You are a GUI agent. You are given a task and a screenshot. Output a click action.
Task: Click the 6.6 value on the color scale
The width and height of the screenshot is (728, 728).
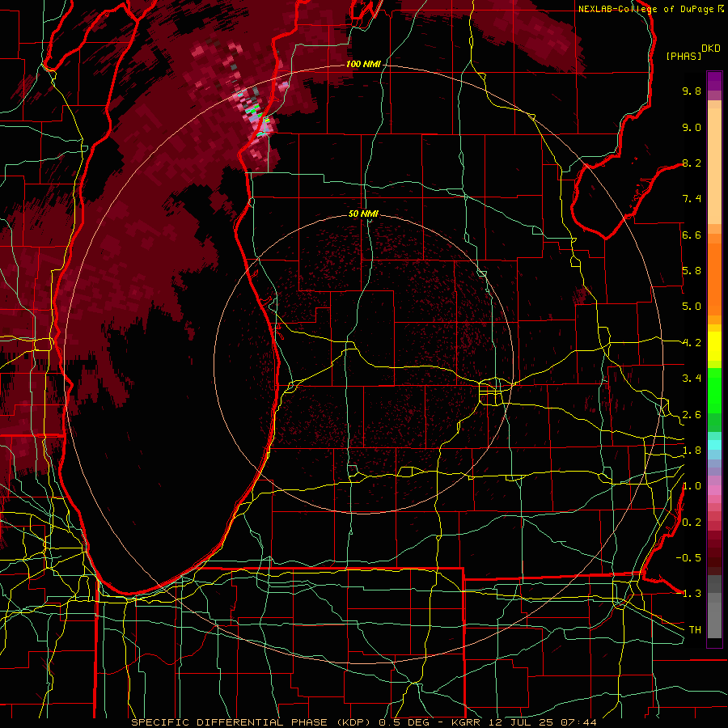[x=692, y=235]
